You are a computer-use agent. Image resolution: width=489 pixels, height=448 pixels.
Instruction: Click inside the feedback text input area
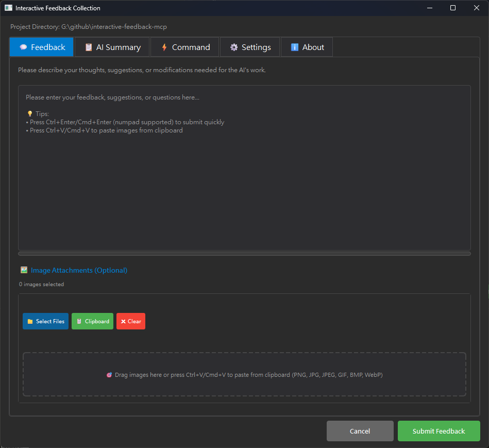pos(244,165)
